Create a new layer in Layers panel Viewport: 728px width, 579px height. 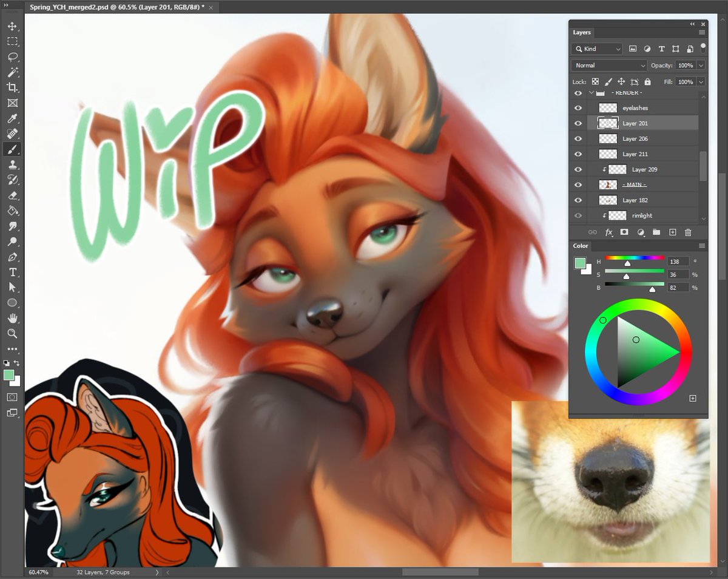[672, 232]
